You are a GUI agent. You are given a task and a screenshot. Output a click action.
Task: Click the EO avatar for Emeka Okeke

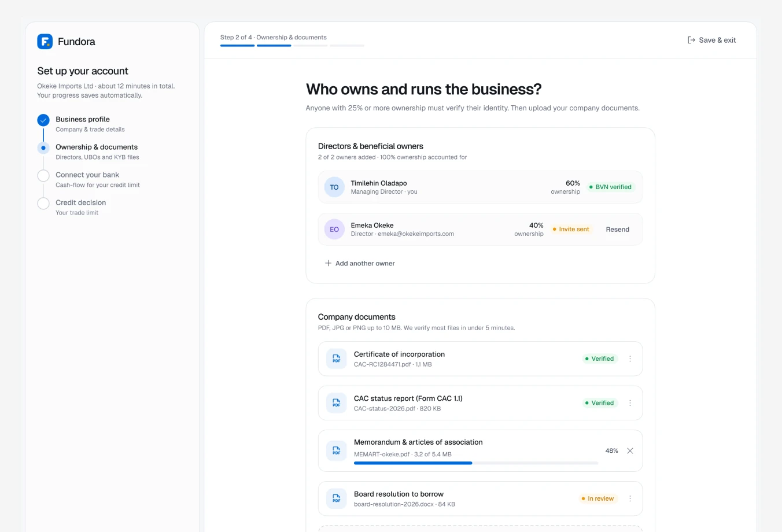point(334,230)
